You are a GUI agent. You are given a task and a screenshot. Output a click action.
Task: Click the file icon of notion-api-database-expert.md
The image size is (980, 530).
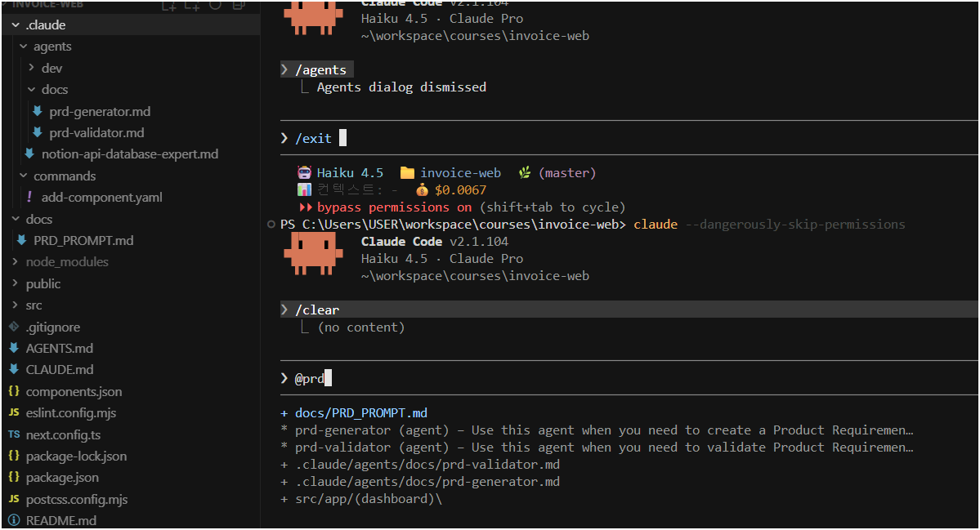pyautogui.click(x=29, y=154)
